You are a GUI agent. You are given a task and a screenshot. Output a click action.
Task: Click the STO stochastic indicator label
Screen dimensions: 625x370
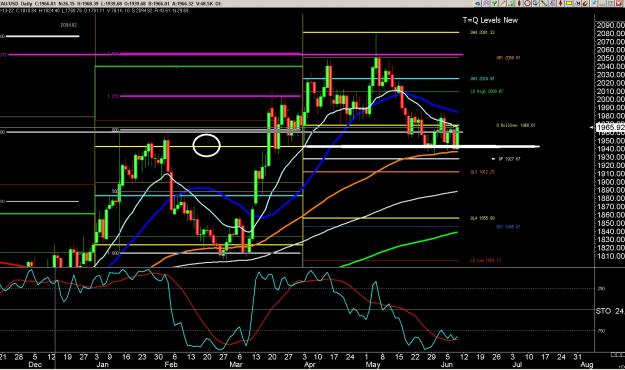[603, 311]
